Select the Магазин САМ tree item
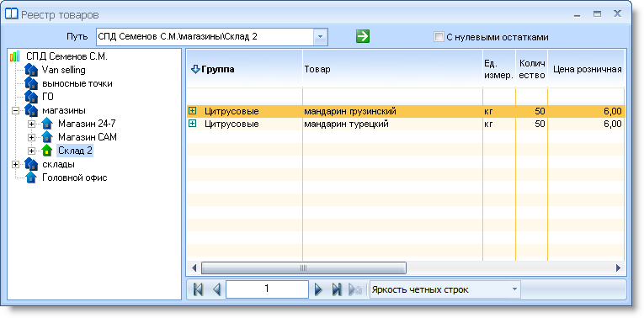Viewport: 644px width, 318px height. pyautogui.click(x=88, y=137)
